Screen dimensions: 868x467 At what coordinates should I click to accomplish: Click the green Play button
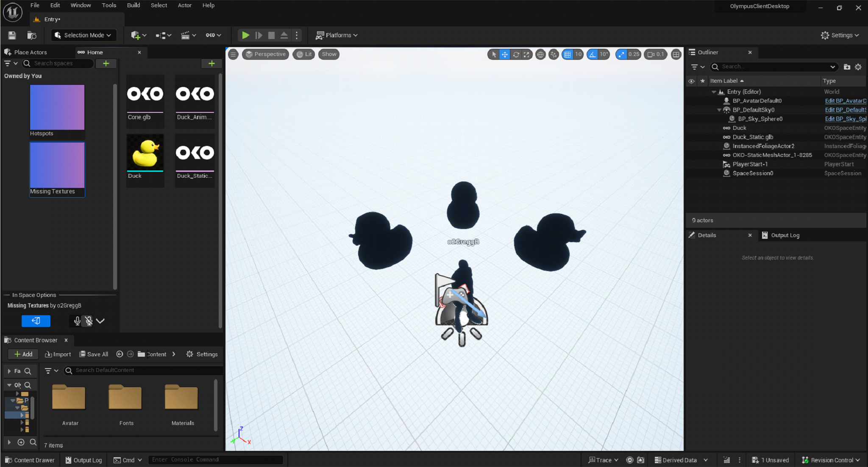tap(245, 35)
